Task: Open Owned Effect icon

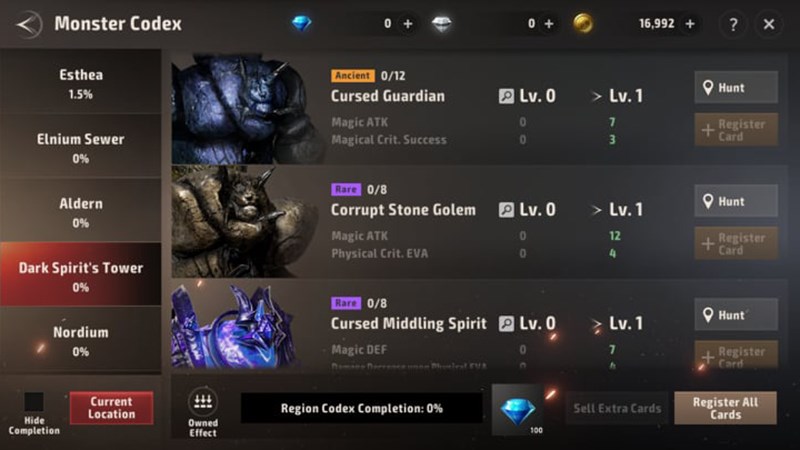Action: coord(203,412)
